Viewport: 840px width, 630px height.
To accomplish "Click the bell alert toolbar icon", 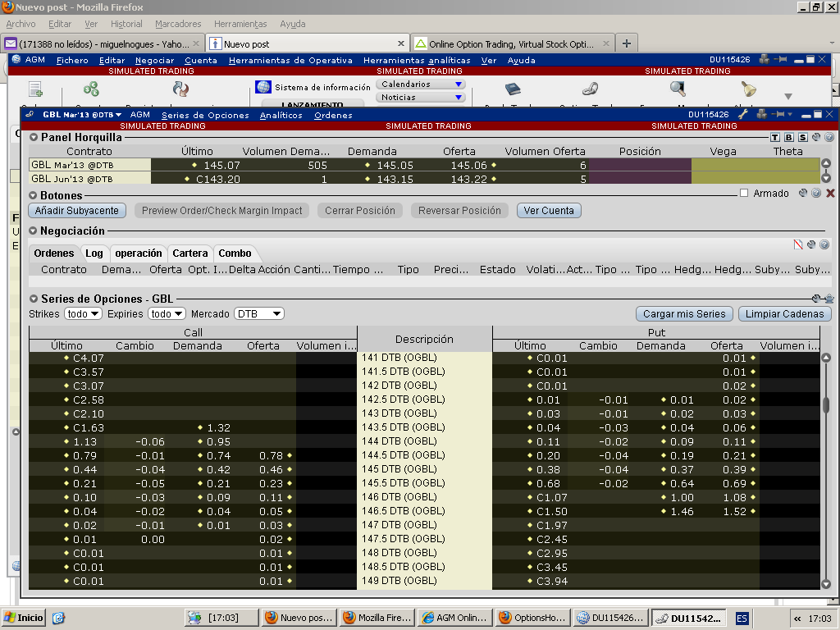I will pyautogui.click(x=748, y=89).
